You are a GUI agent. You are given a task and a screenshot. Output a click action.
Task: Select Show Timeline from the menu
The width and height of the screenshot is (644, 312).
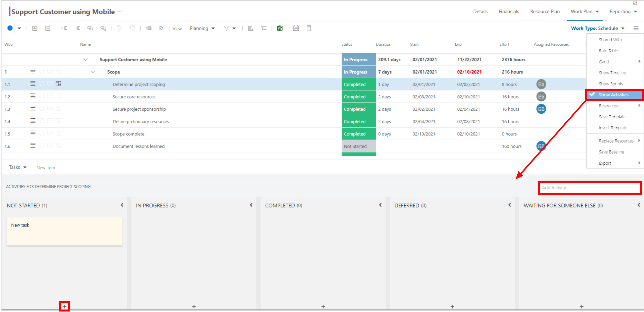[x=612, y=73]
